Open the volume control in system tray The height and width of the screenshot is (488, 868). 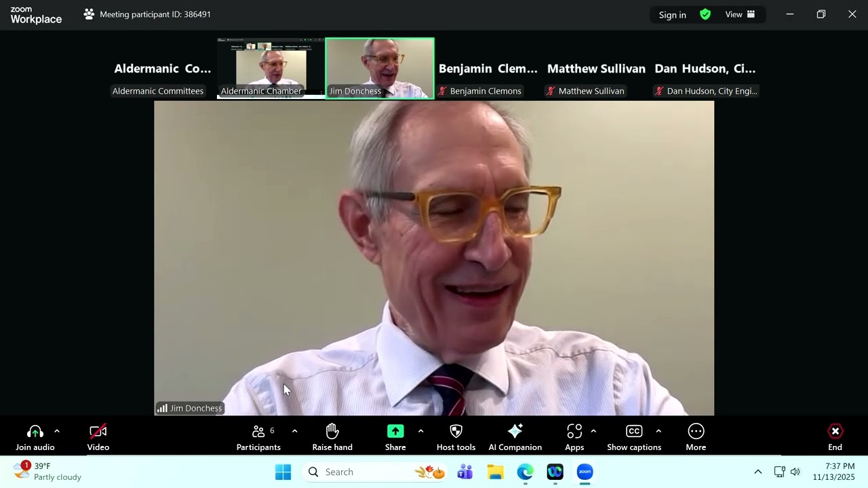795,472
